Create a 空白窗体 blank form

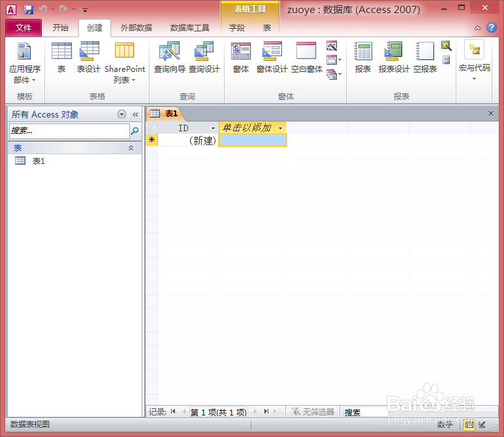(307, 58)
